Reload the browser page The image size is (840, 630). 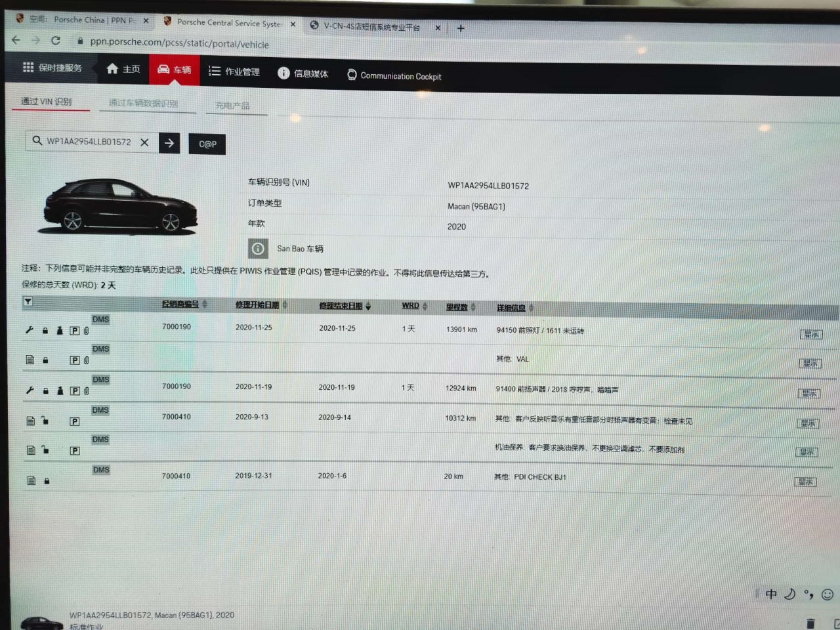point(56,40)
